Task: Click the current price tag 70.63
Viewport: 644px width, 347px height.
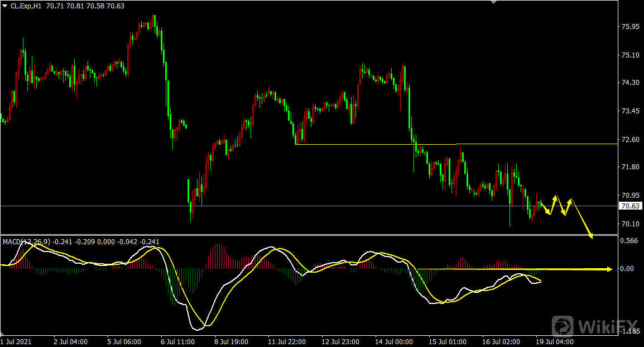Action: (630, 206)
